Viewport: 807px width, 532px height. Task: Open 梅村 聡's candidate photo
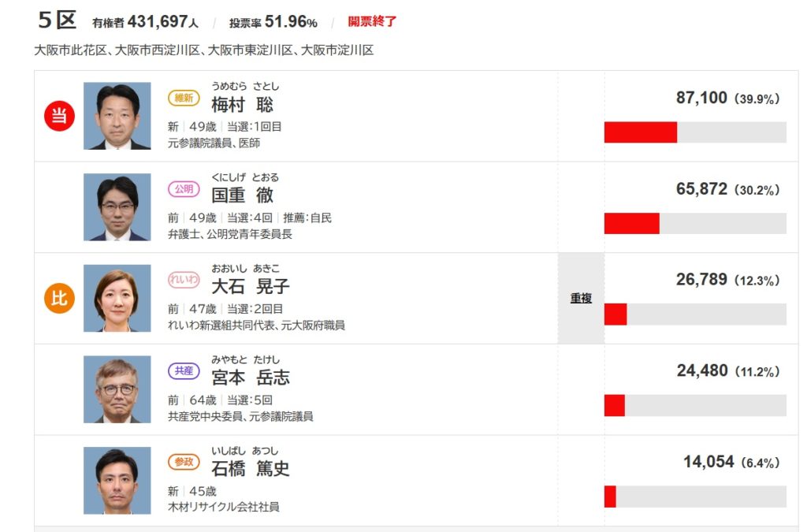[x=117, y=116]
